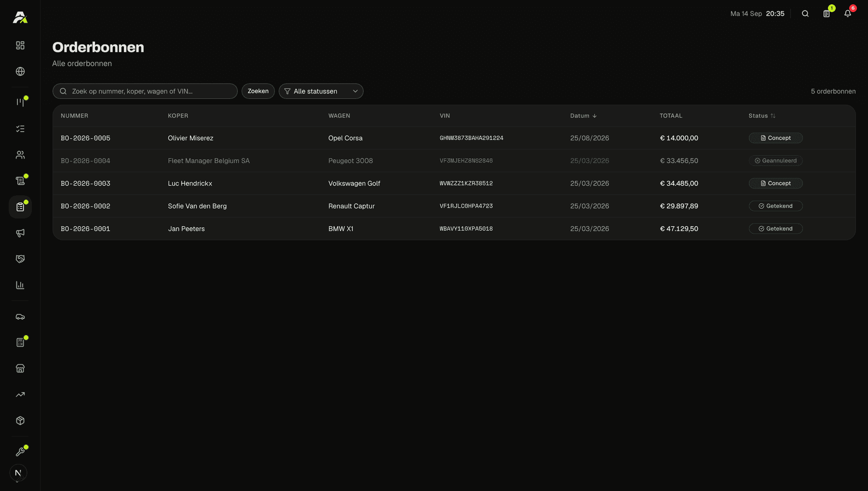Open the bar chart reports icon
Screen dimensions: 868x491
(20, 285)
